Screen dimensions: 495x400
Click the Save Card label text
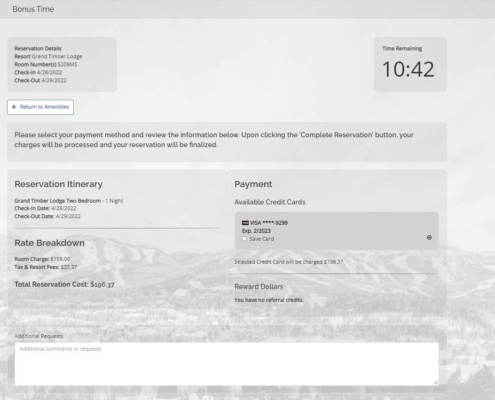click(262, 239)
